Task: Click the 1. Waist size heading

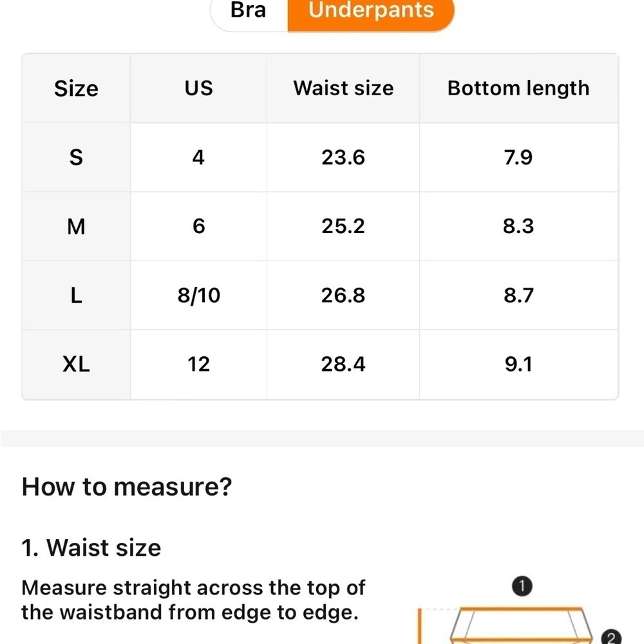Action: [91, 547]
